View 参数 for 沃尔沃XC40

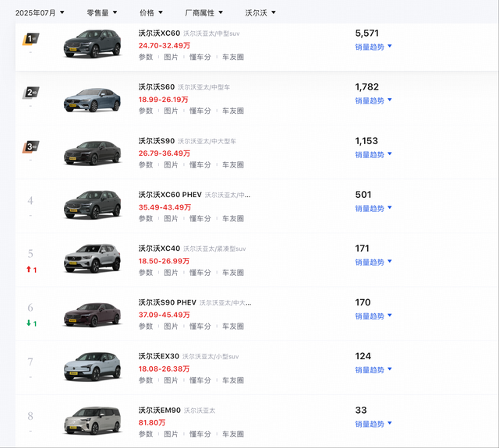(x=146, y=273)
